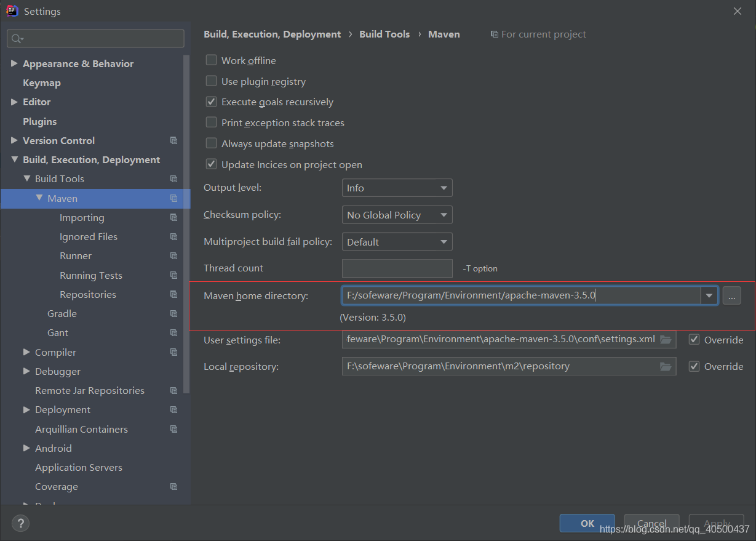
Task: Uncheck Execute goals recursively
Action: 211,102
